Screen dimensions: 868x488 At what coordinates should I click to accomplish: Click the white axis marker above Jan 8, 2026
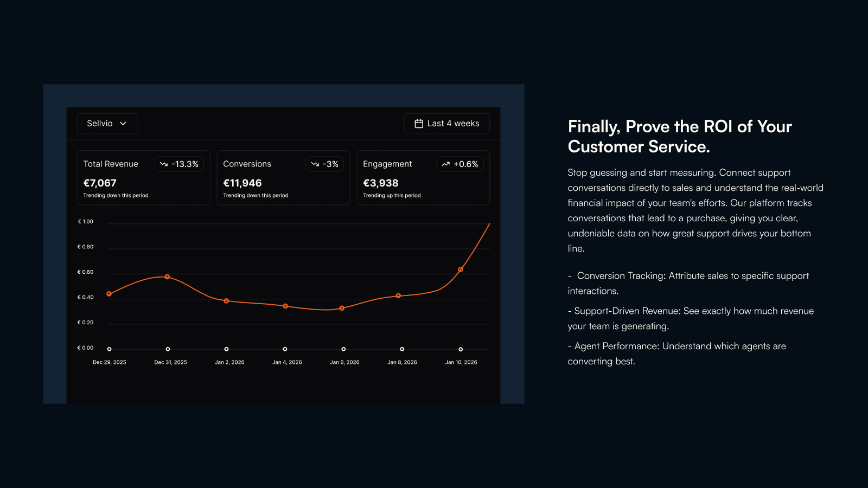pos(402,349)
